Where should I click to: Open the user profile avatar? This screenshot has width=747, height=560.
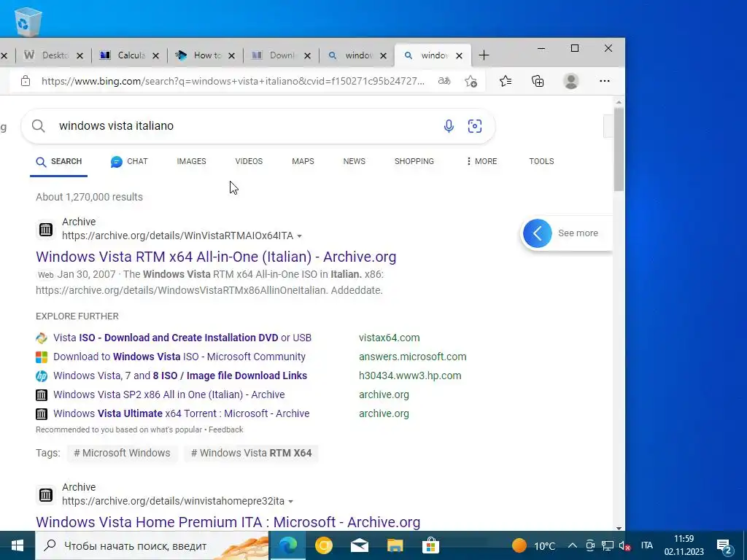(x=570, y=81)
